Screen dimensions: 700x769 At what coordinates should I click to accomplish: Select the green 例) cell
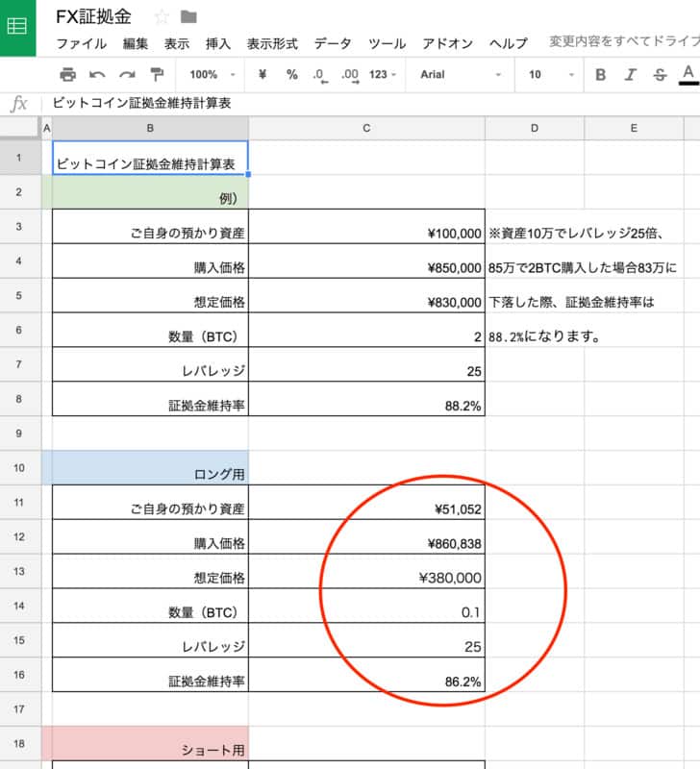pyautogui.click(x=150, y=191)
